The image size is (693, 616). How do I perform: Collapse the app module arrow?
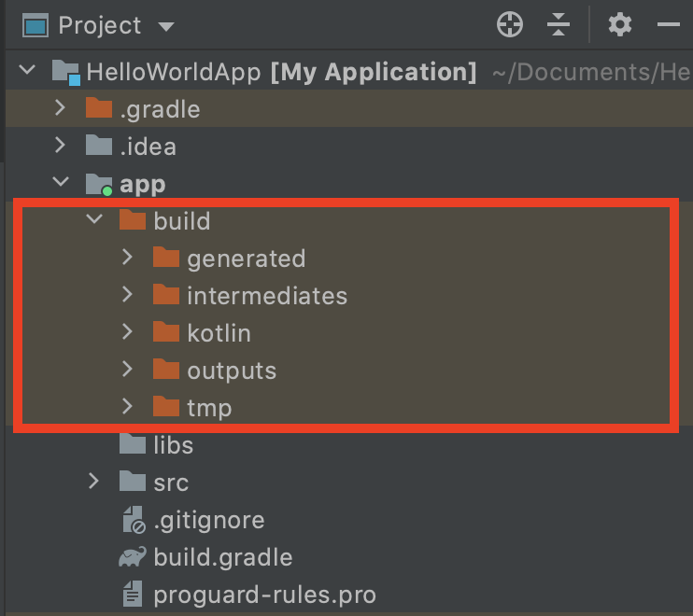pos(61,181)
